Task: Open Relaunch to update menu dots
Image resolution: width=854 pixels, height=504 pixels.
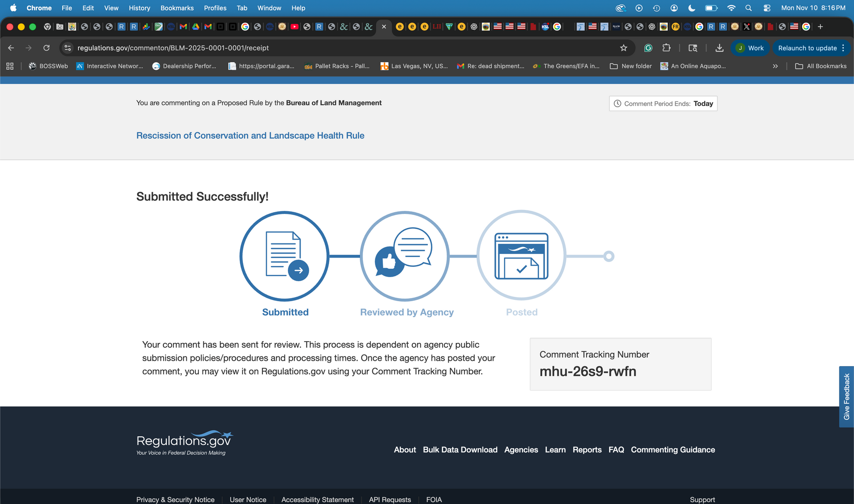Action: click(x=843, y=48)
